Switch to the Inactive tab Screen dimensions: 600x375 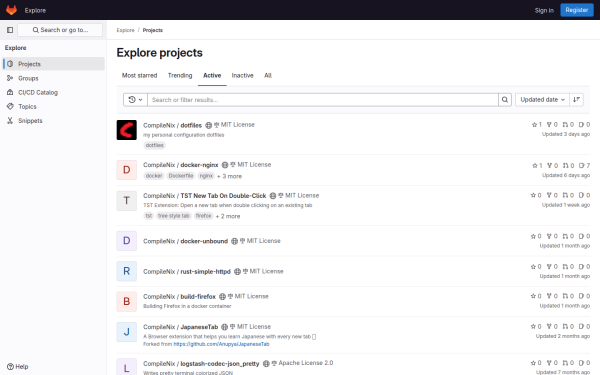coord(243,75)
